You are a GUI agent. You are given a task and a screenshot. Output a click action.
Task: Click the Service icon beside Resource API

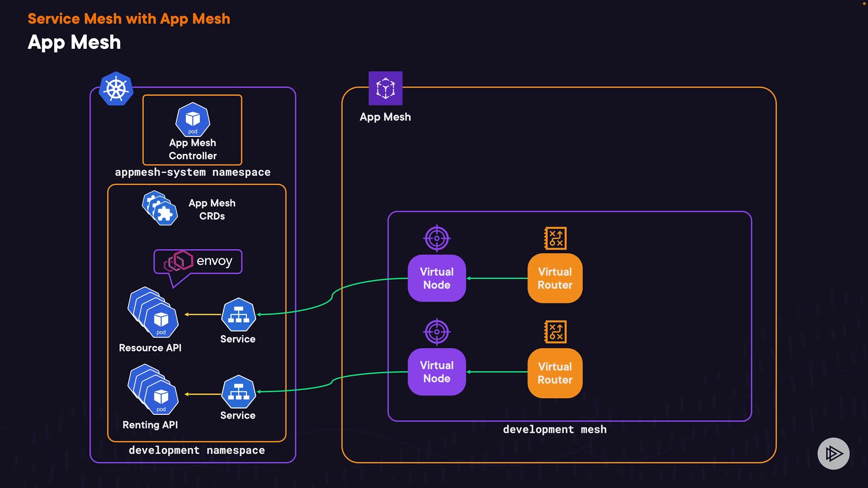click(238, 314)
